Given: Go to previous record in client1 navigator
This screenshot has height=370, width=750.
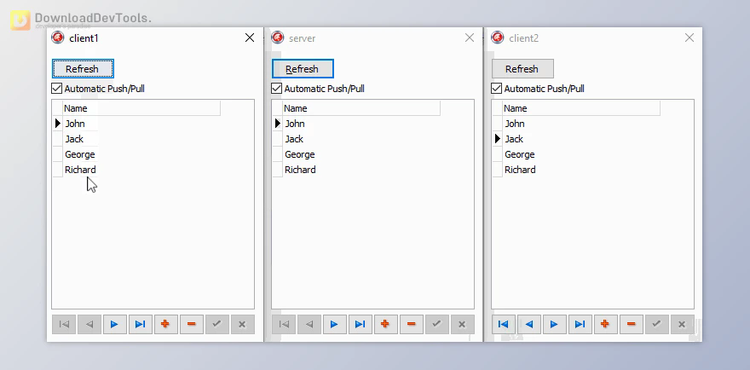Looking at the screenshot, I should (89, 324).
